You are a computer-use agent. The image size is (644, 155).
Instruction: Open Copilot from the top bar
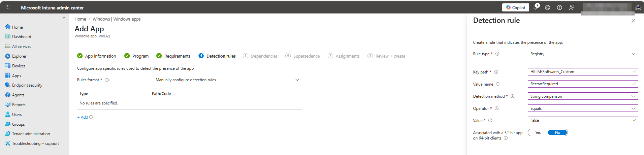(x=515, y=7)
